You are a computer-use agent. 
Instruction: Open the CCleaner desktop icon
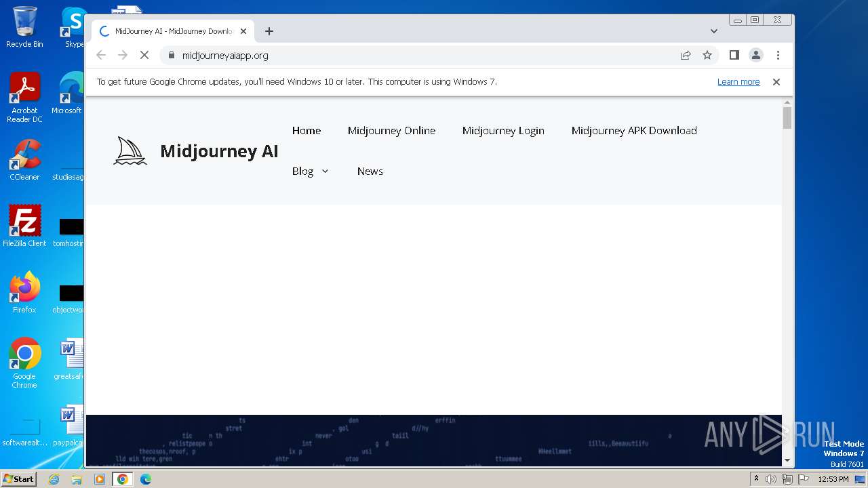(24, 160)
